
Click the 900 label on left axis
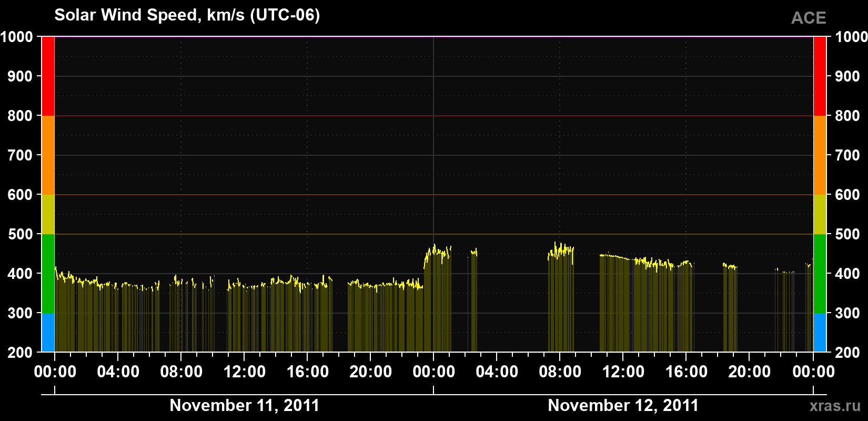coord(21,76)
